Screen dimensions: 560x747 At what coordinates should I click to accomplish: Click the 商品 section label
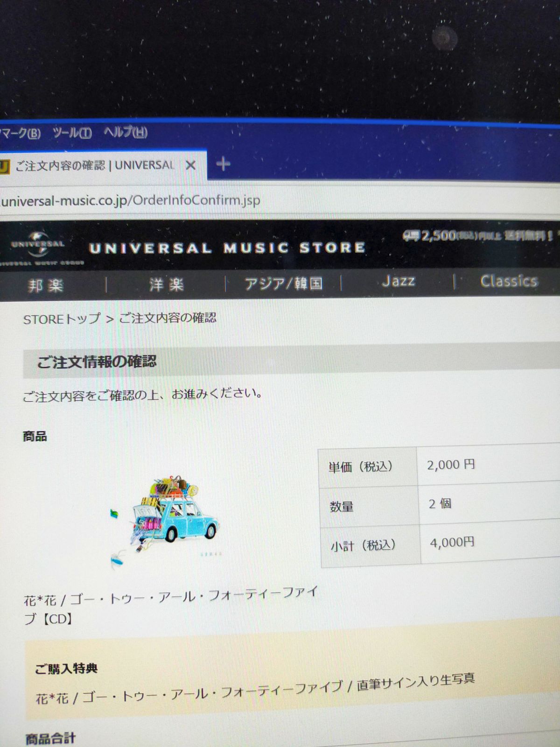(x=35, y=437)
